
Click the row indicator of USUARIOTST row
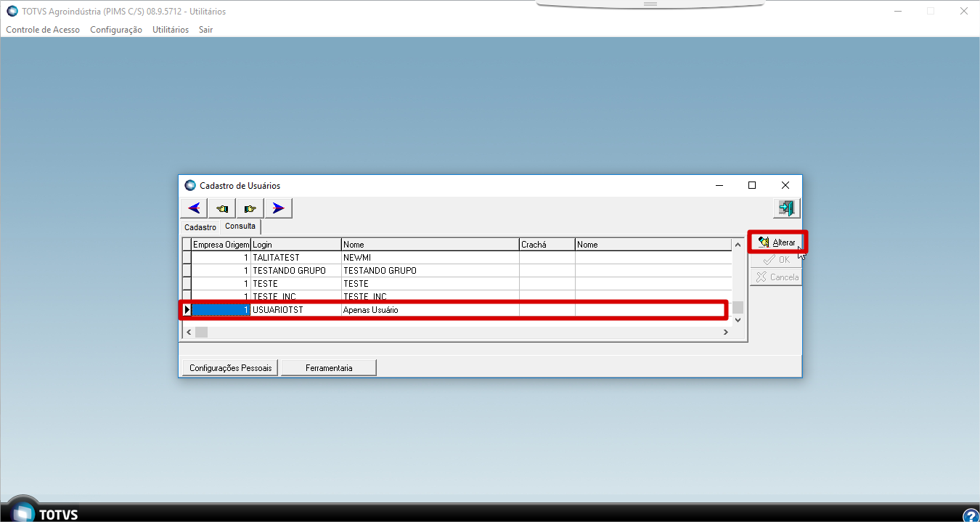(x=187, y=310)
